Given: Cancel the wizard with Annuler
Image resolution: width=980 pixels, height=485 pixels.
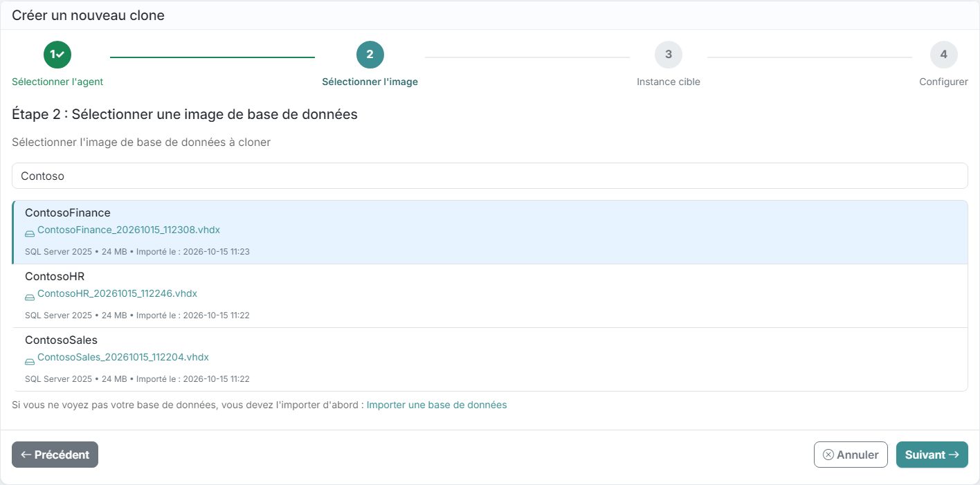Looking at the screenshot, I should click(x=851, y=455).
